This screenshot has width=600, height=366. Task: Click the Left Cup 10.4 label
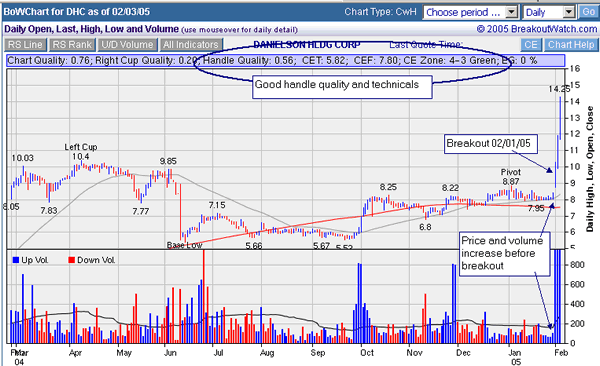81,152
